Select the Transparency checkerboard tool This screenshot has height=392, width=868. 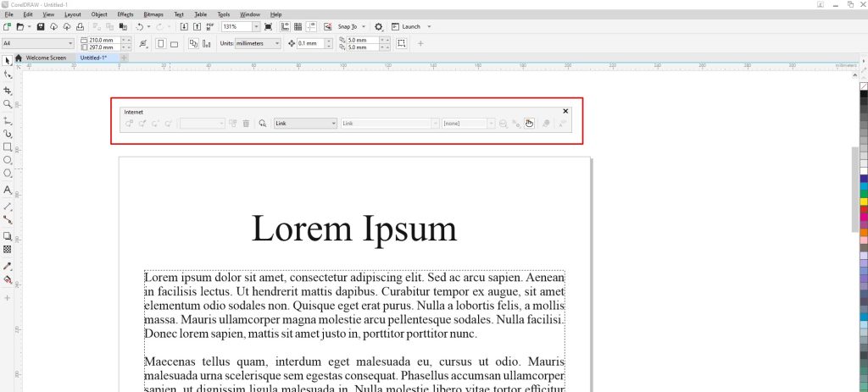tap(7, 250)
